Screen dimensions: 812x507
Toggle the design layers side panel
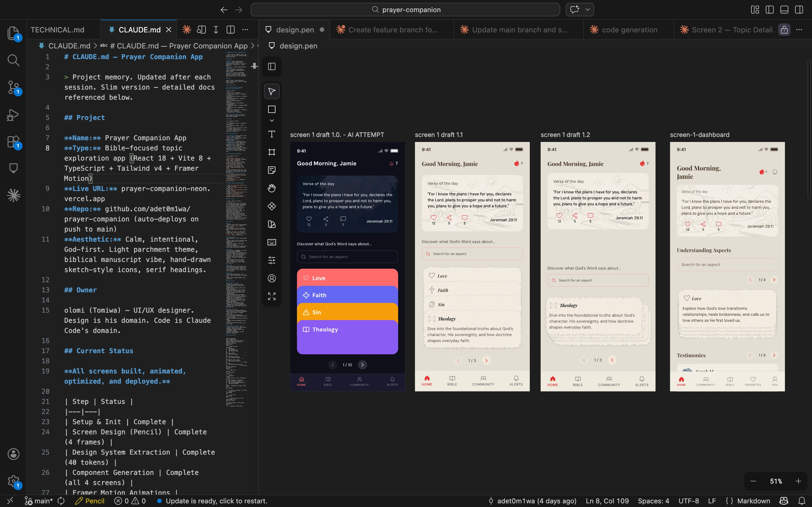pyautogui.click(x=272, y=66)
